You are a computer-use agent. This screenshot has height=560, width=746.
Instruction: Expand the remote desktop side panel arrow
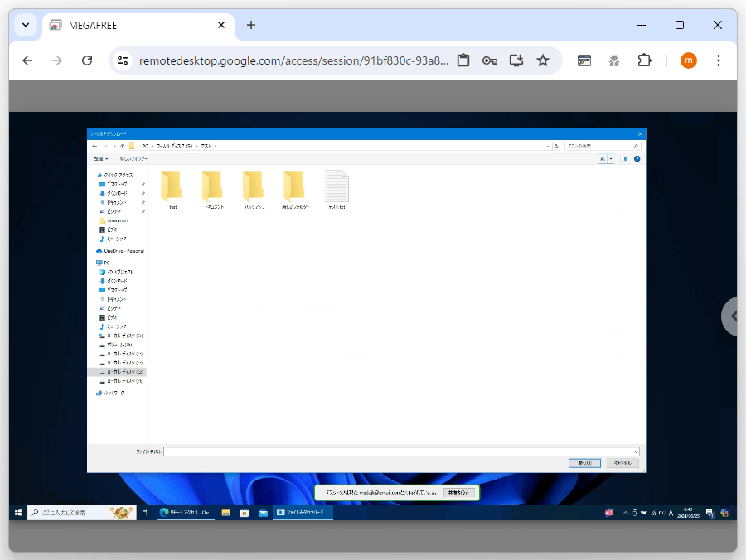click(x=733, y=316)
